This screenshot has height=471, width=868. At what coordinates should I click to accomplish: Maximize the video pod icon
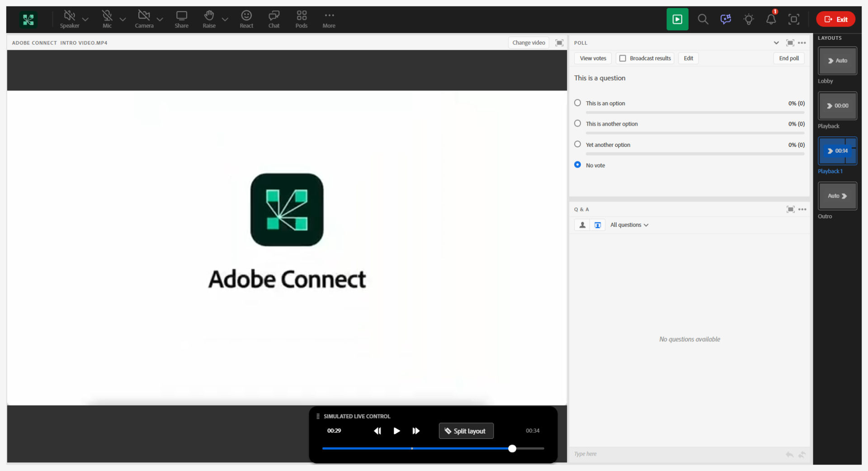pyautogui.click(x=559, y=43)
